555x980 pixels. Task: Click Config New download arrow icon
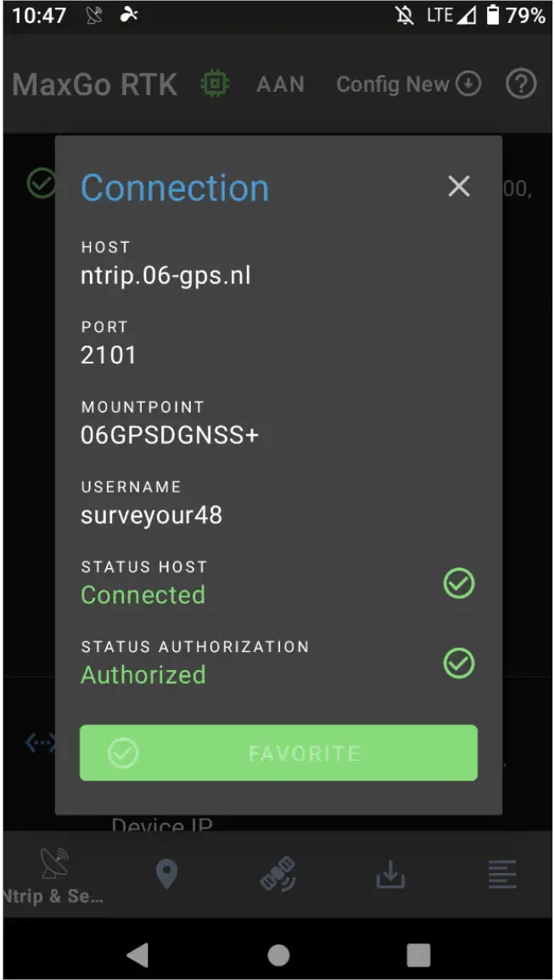(468, 84)
